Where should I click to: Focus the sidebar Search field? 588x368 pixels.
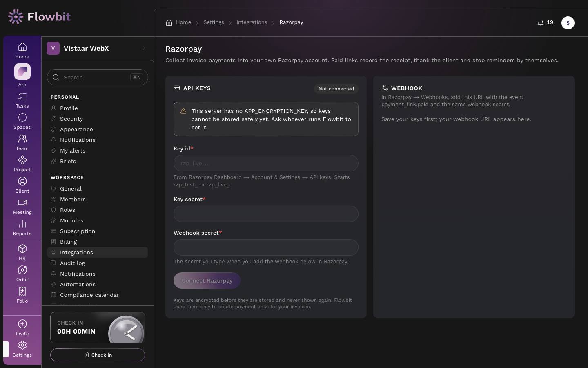[x=98, y=77]
